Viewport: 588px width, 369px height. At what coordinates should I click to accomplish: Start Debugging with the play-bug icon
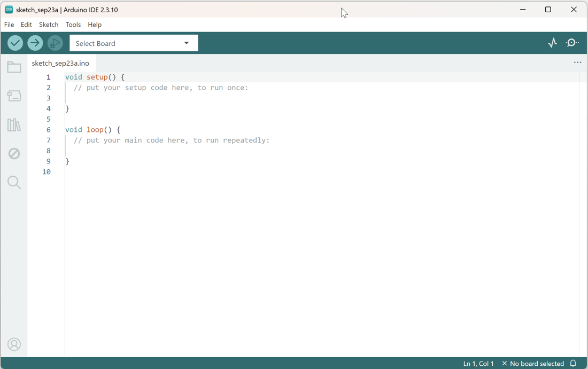pyautogui.click(x=55, y=43)
